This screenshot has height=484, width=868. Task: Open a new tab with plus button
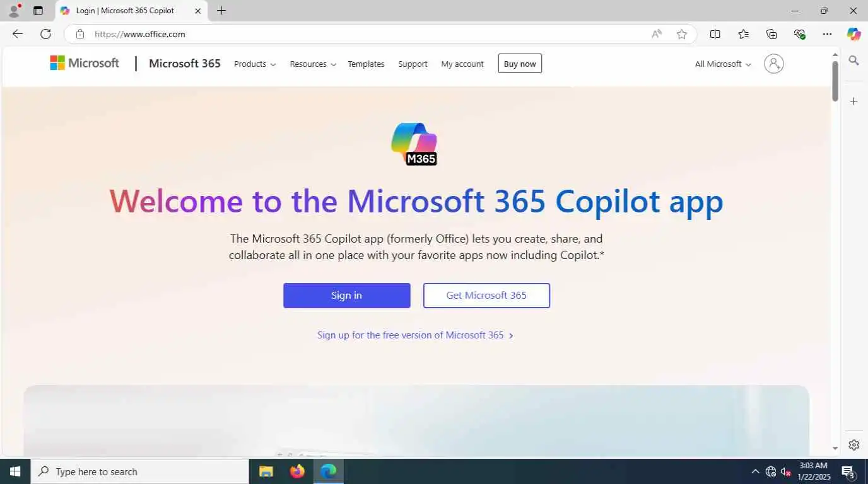coord(221,11)
